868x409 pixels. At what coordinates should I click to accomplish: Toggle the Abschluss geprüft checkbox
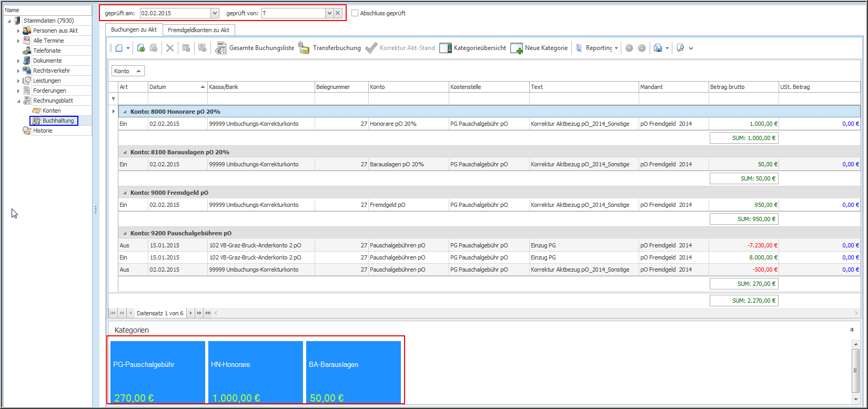coord(355,13)
